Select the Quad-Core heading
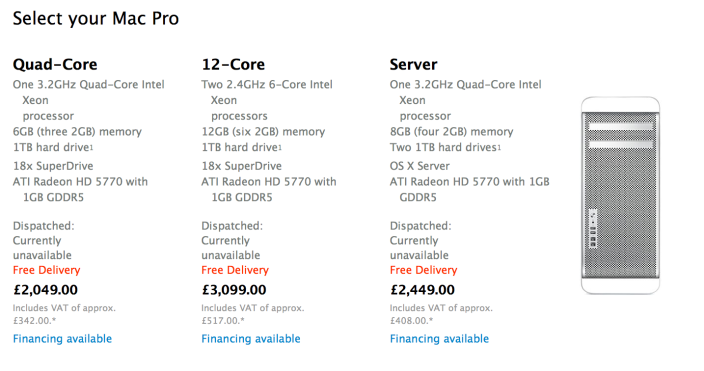 (x=55, y=64)
